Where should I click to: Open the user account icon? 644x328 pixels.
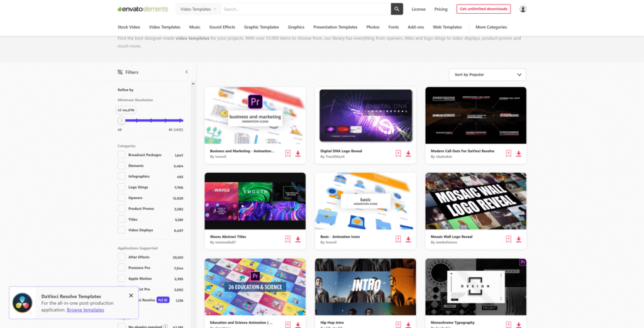[x=523, y=9]
